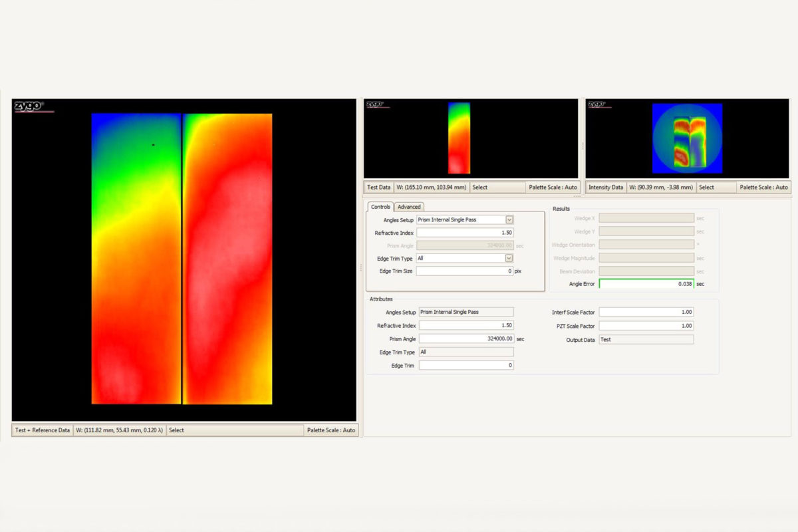Click the Output Data field containing Test
The image size is (798, 532).
(x=646, y=339)
